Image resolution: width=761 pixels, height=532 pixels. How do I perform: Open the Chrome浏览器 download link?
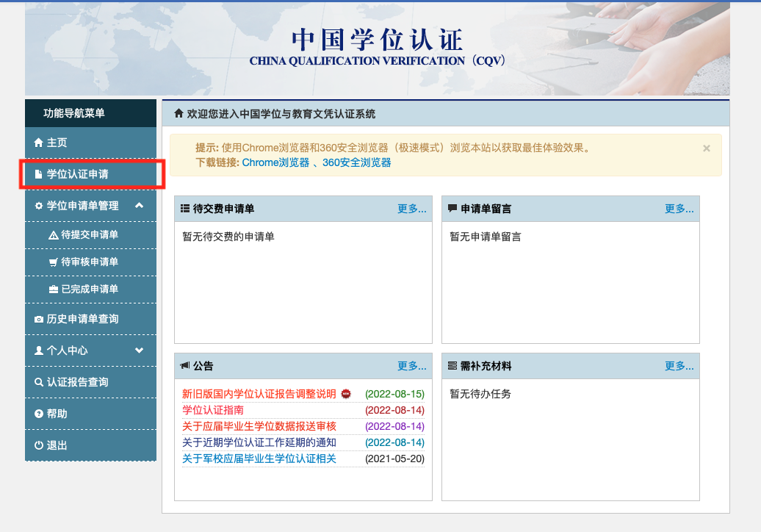275,162
